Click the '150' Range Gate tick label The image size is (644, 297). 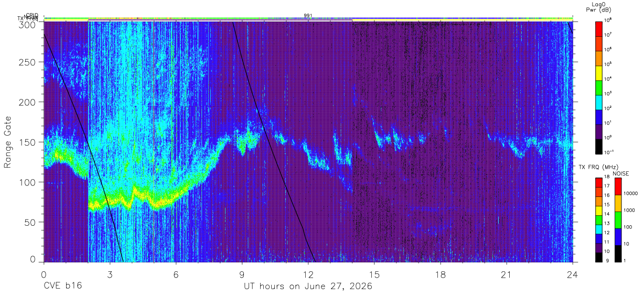click(x=27, y=142)
